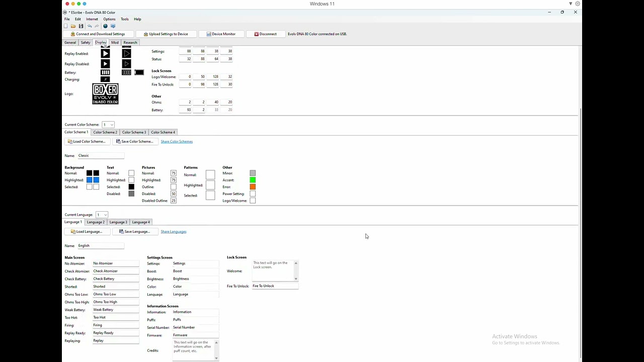
Task: Click Welcome text box scroll down arrow
Action: [296, 279]
